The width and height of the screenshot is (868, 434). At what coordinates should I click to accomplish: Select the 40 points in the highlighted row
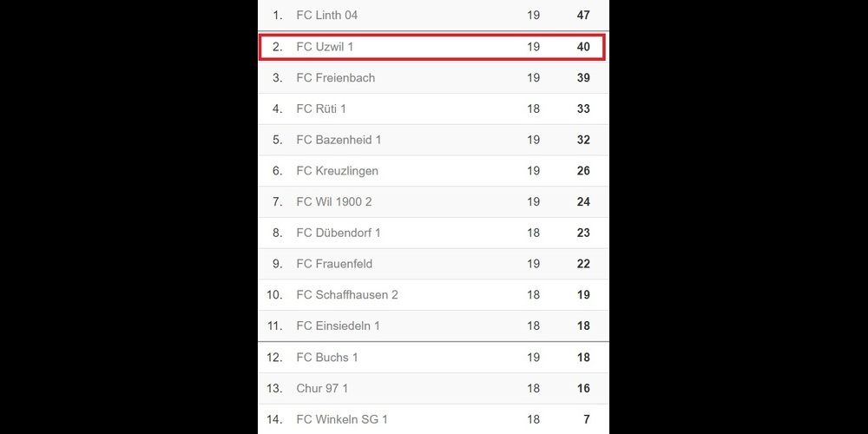point(583,47)
